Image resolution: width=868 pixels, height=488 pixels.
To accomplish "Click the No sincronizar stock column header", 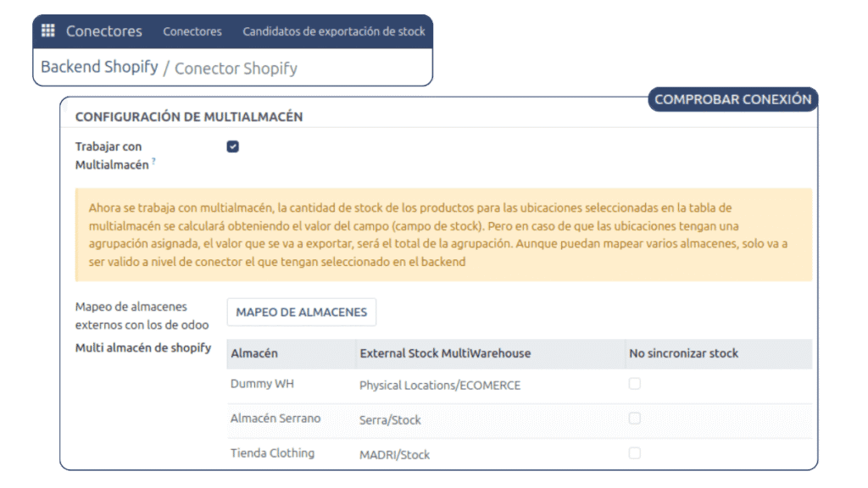I will click(x=683, y=353).
